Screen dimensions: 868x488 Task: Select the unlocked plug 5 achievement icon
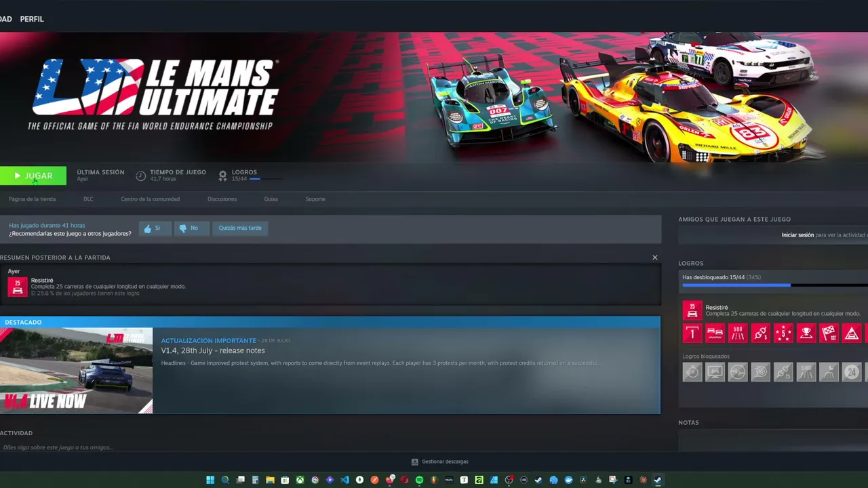click(x=761, y=333)
